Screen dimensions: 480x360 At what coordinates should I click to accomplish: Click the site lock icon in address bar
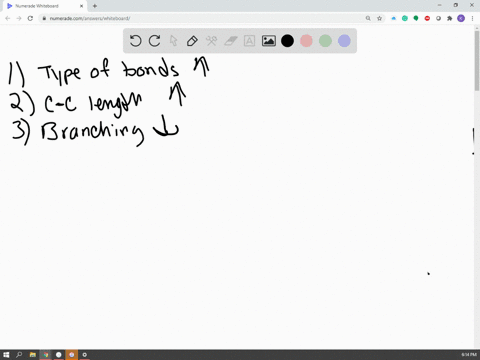click(44, 18)
